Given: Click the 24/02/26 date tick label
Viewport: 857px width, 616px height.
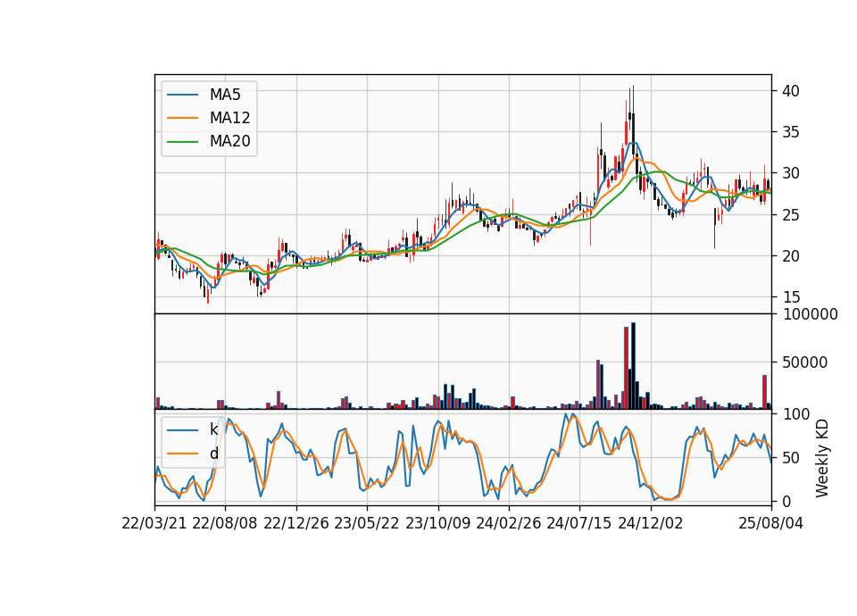Looking at the screenshot, I should [509, 523].
